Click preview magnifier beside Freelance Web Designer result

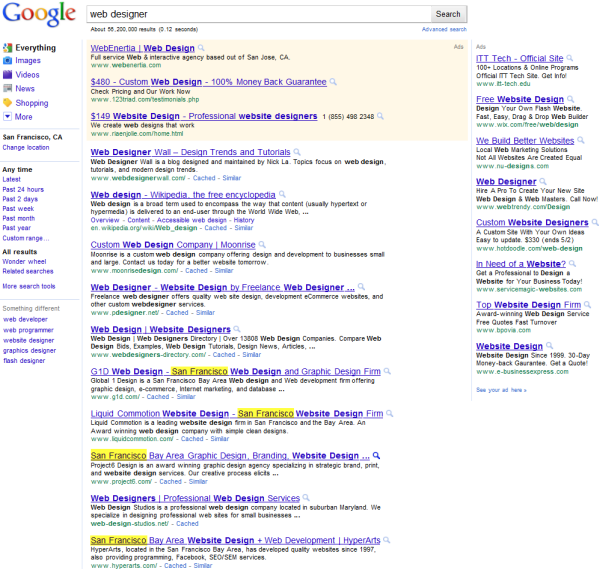point(361,287)
